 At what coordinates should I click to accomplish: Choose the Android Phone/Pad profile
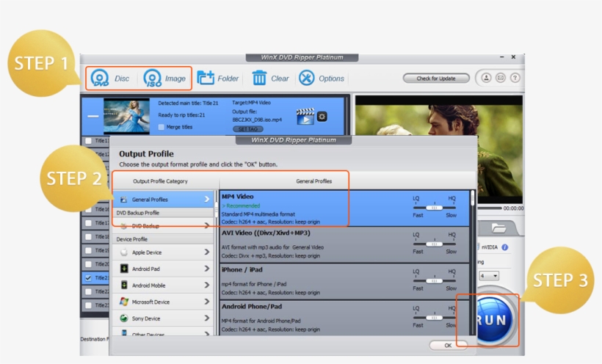click(x=344, y=318)
